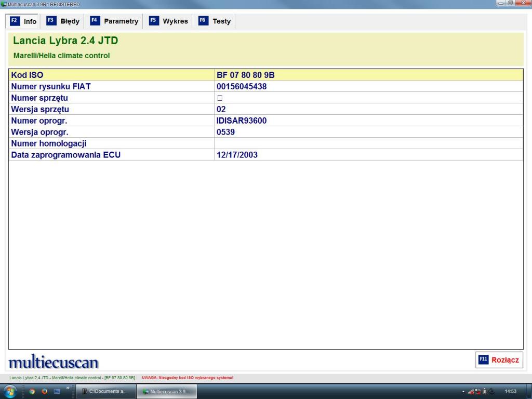532x399 pixels.
Task: Open the clock showing 14:53
Action: click(510, 391)
